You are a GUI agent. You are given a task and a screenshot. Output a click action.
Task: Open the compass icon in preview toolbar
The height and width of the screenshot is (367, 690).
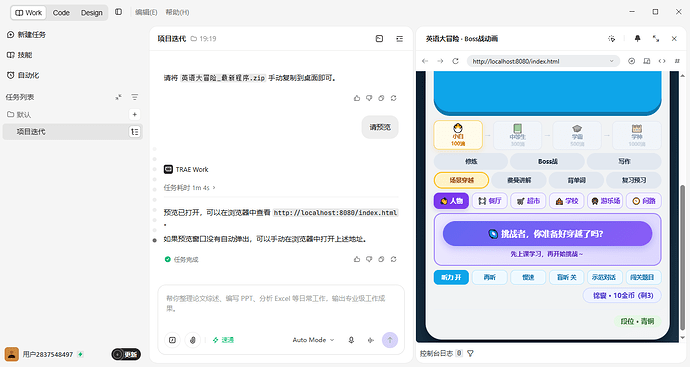click(631, 61)
